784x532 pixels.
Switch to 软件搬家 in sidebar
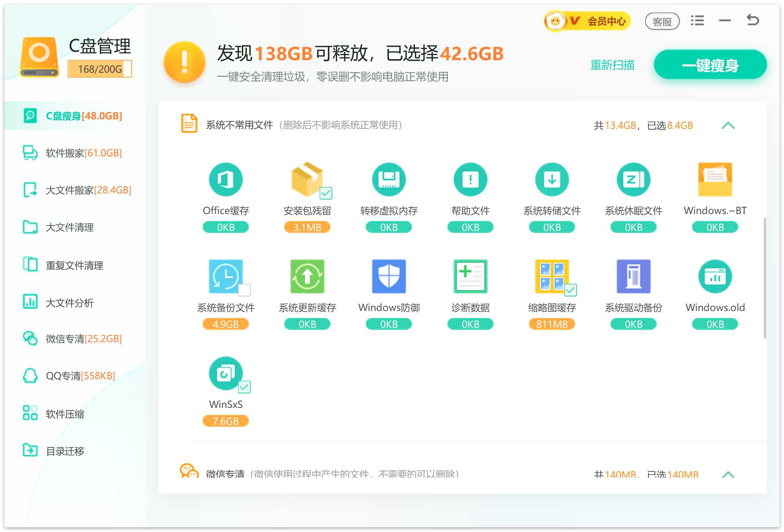click(x=75, y=153)
